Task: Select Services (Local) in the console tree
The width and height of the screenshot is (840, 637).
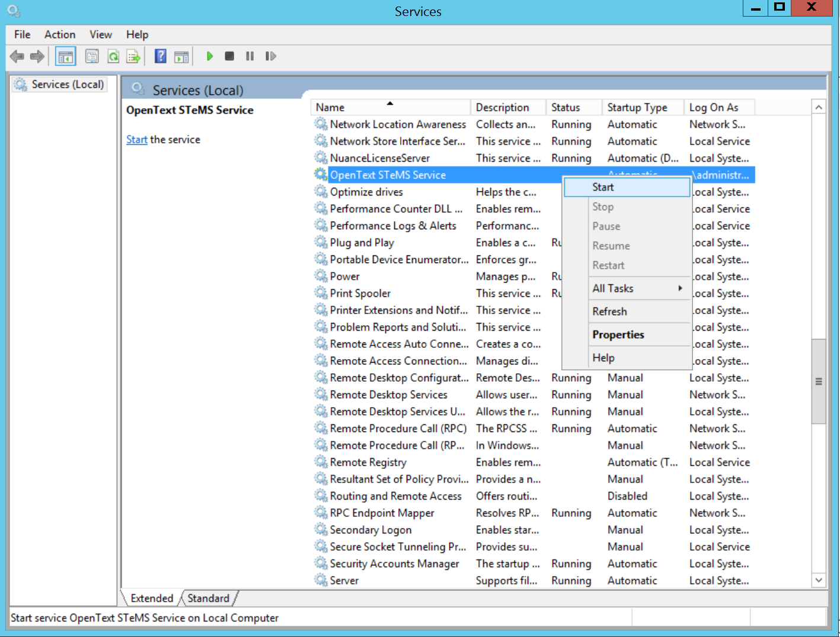Action: (67, 84)
